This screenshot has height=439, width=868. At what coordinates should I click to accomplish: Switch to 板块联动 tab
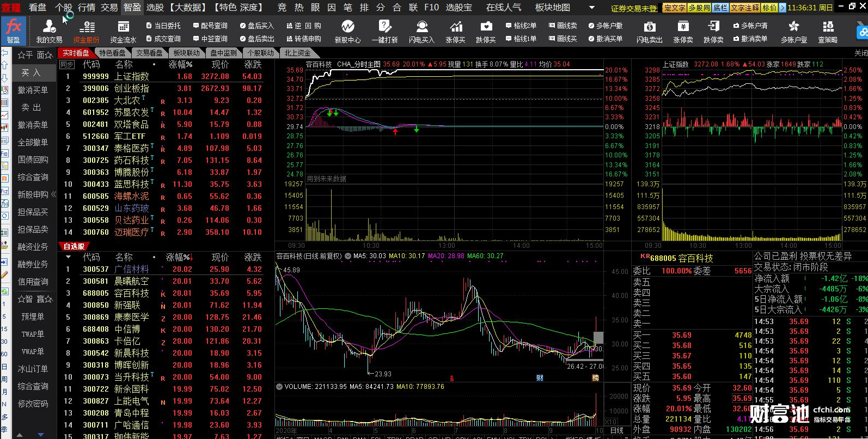click(x=187, y=53)
